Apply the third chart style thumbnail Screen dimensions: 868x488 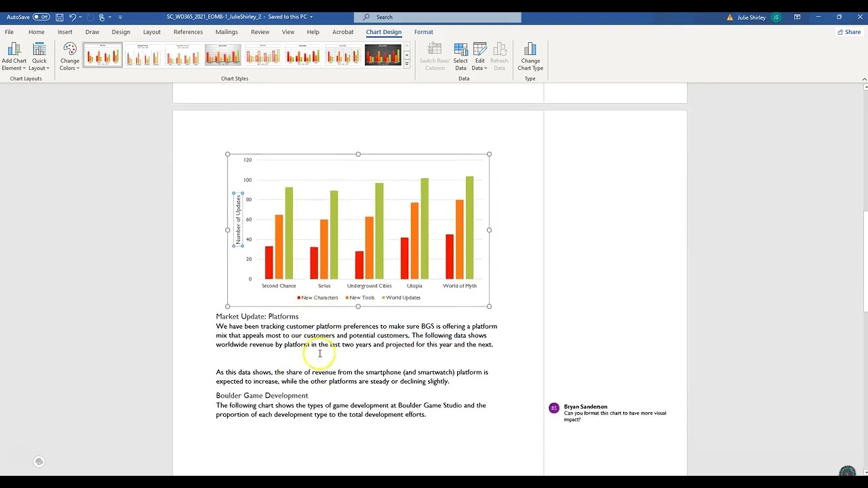(x=183, y=55)
